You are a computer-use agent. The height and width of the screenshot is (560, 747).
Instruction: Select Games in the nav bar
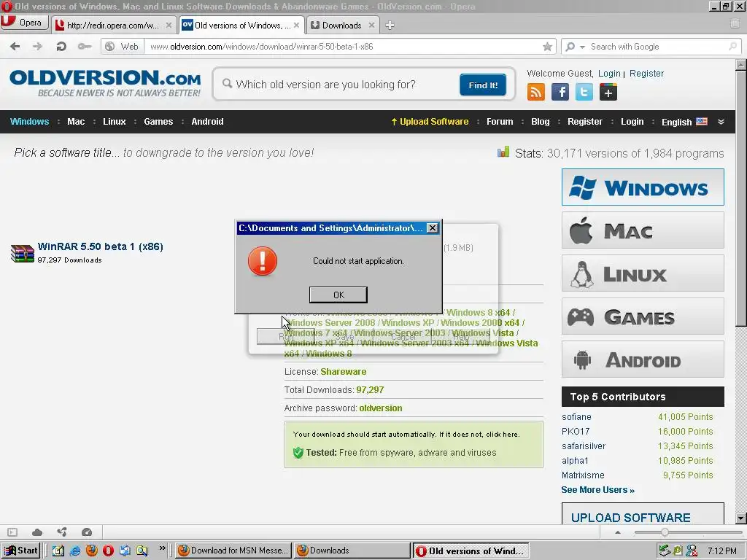click(x=158, y=122)
